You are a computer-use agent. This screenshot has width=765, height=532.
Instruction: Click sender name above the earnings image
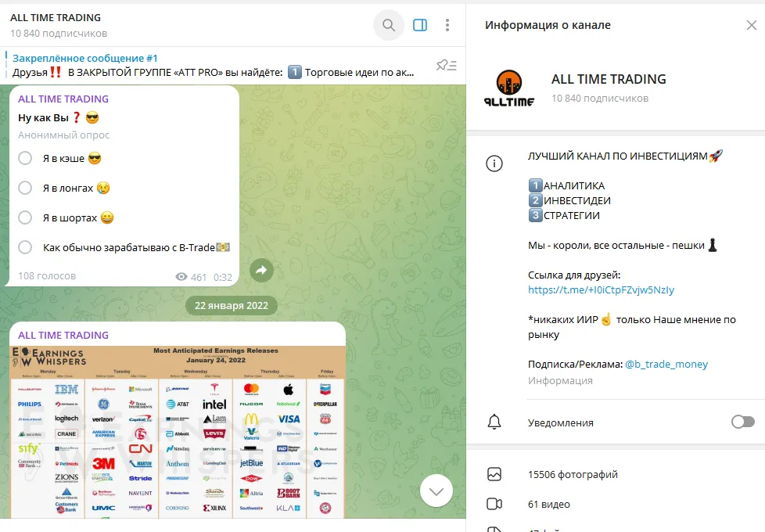[x=63, y=335]
